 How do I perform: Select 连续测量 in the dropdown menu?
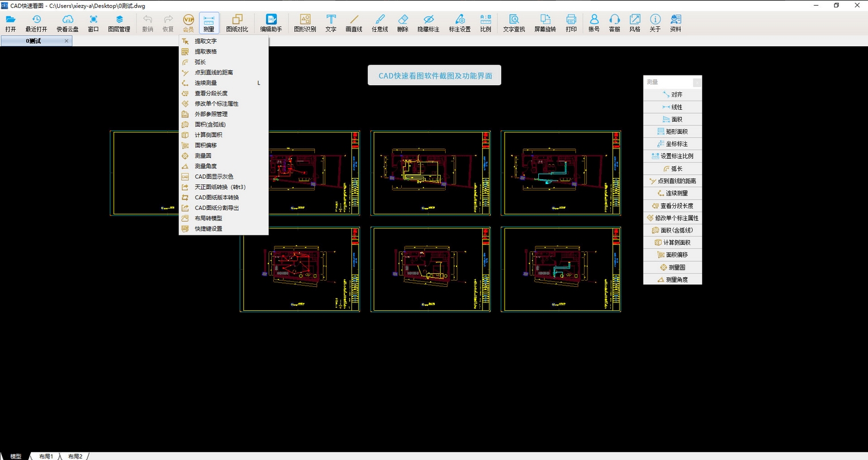(x=223, y=83)
